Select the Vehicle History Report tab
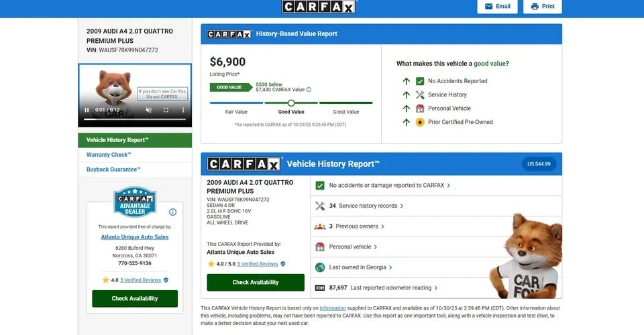 coord(135,140)
